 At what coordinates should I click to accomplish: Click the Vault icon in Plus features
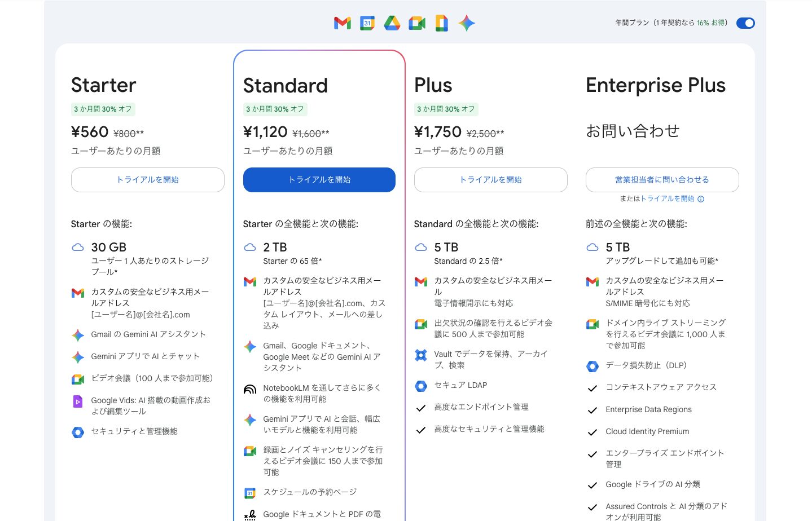[x=420, y=355]
